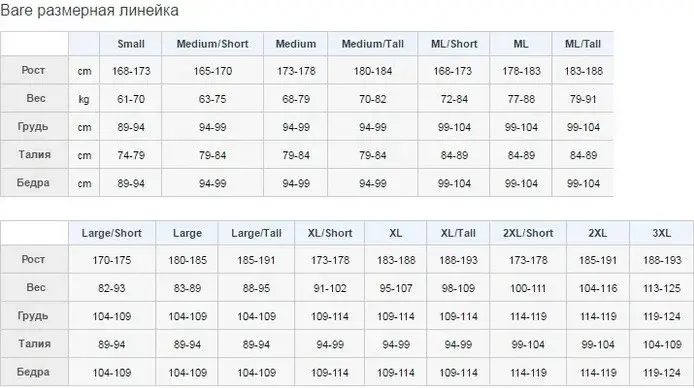Viewport: 694px width, 388px height.
Task: Select the 165-170 height cell
Action: point(212,71)
